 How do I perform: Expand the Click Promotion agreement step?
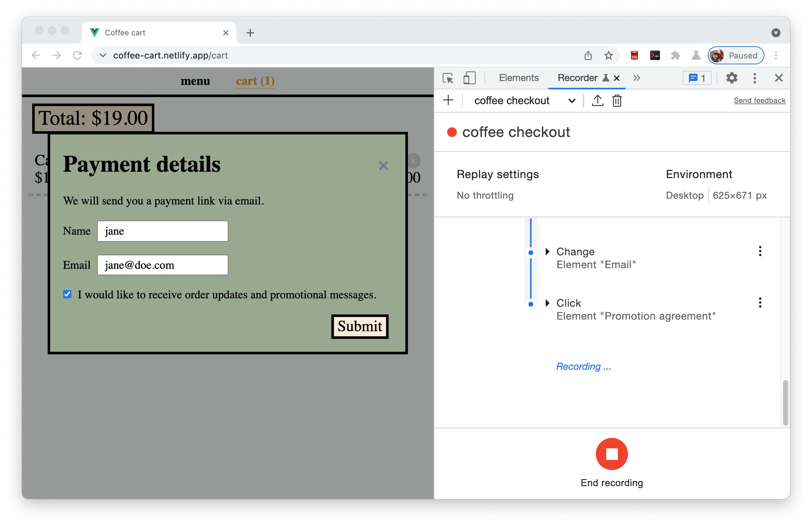pyautogui.click(x=548, y=303)
